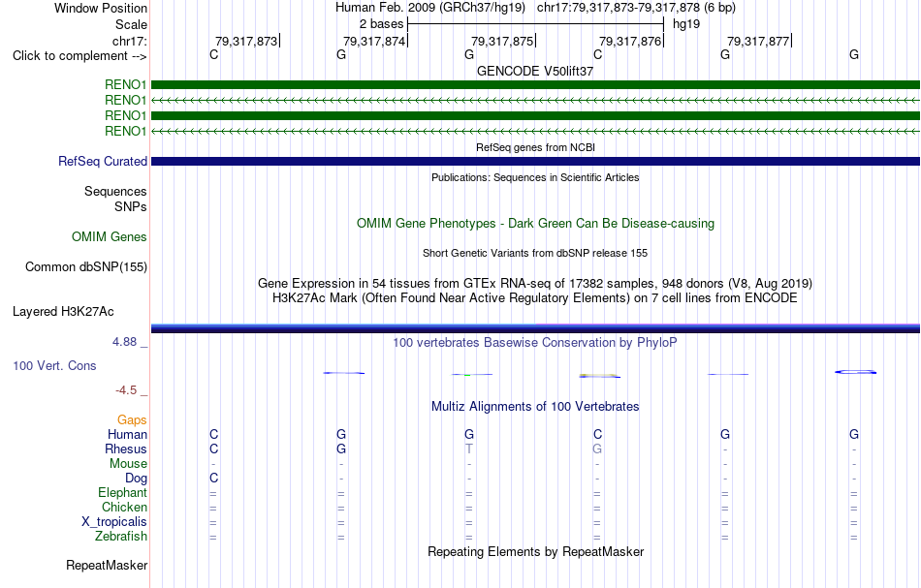The image size is (921, 588).
Task: Click the 79,317,876 coordinate on the ruler
Action: [x=630, y=41]
